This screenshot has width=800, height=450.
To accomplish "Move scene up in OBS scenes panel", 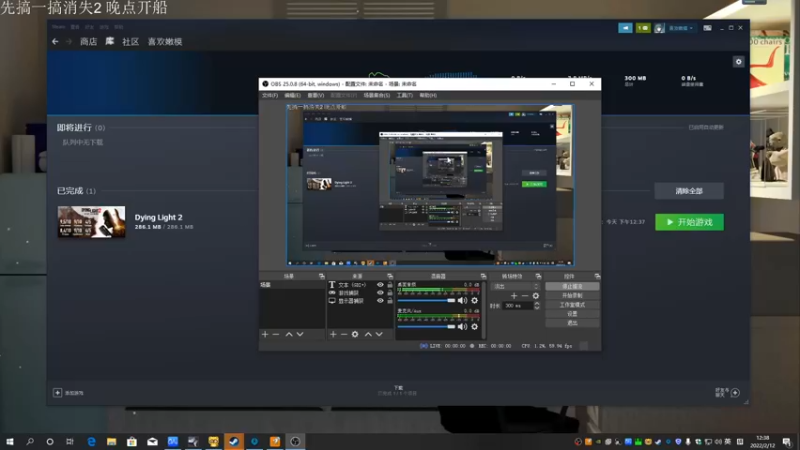I will coord(289,334).
